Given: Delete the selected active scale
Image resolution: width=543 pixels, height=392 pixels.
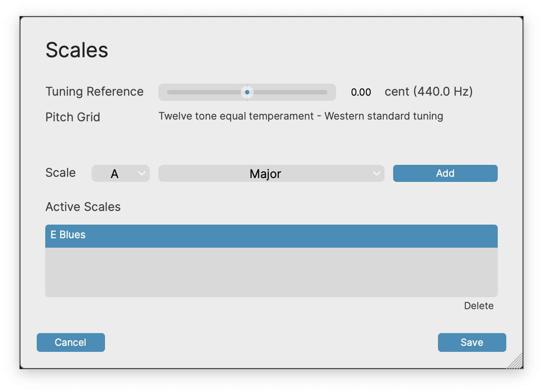Looking at the screenshot, I should pyautogui.click(x=479, y=306).
